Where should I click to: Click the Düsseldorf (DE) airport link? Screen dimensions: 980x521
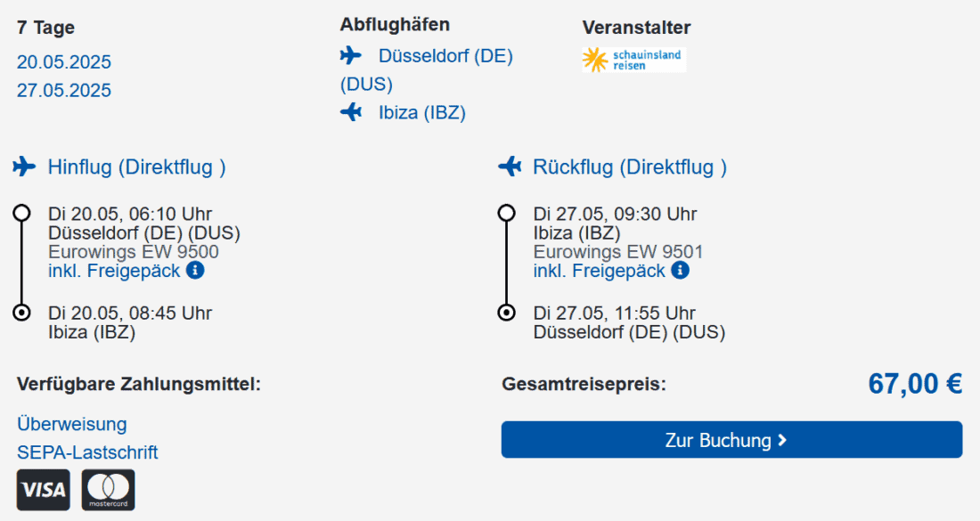tap(445, 56)
